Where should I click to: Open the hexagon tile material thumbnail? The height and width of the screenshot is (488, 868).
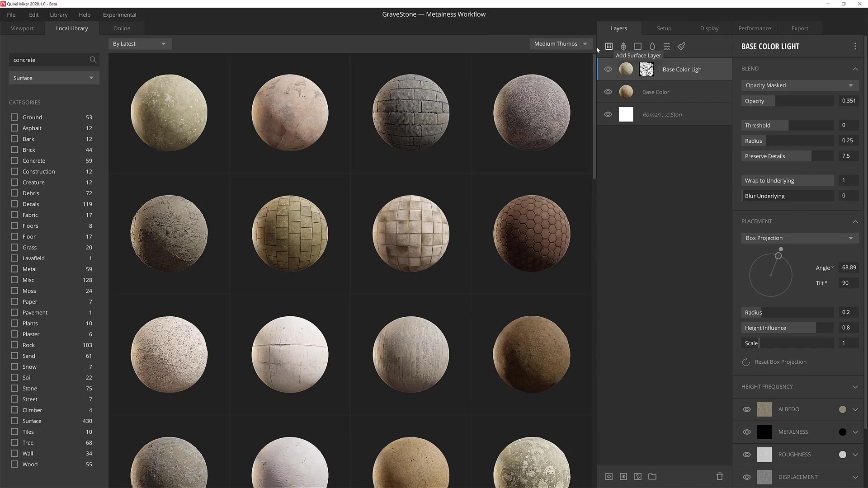coord(532,234)
